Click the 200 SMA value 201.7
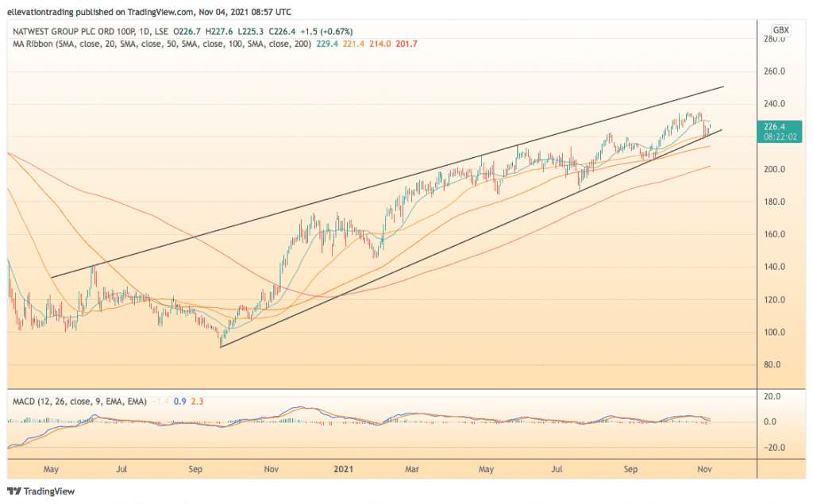 pos(406,44)
